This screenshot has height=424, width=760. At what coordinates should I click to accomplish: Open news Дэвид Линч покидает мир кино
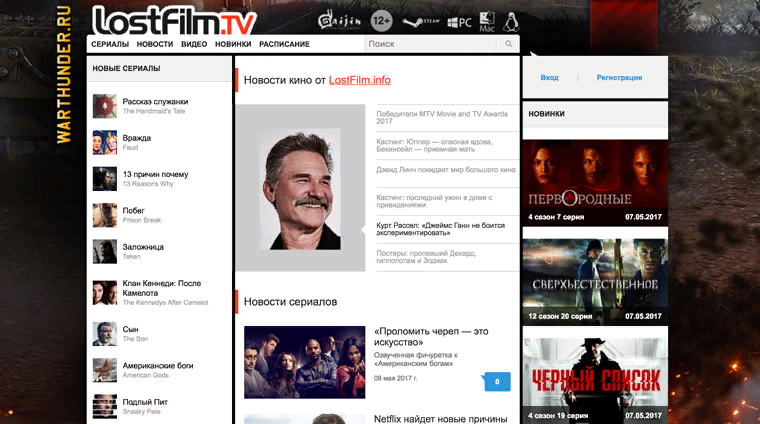click(x=445, y=170)
